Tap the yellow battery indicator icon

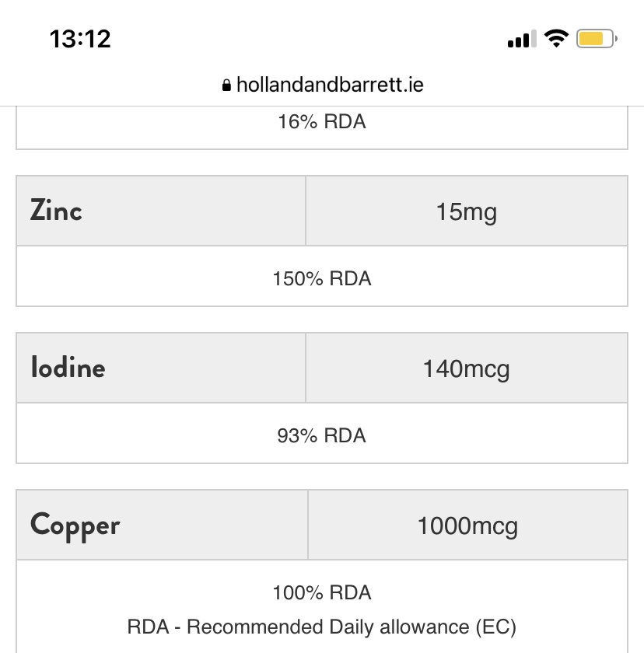click(596, 39)
